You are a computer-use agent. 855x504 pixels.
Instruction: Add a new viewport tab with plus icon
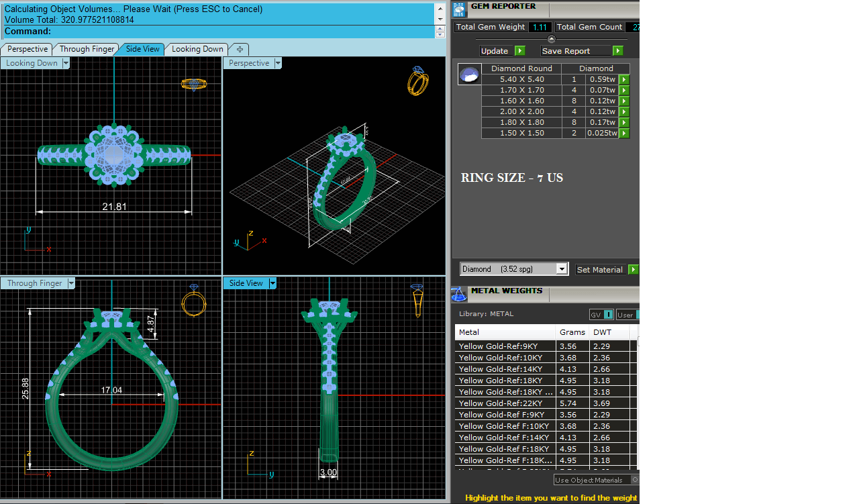pyautogui.click(x=240, y=49)
